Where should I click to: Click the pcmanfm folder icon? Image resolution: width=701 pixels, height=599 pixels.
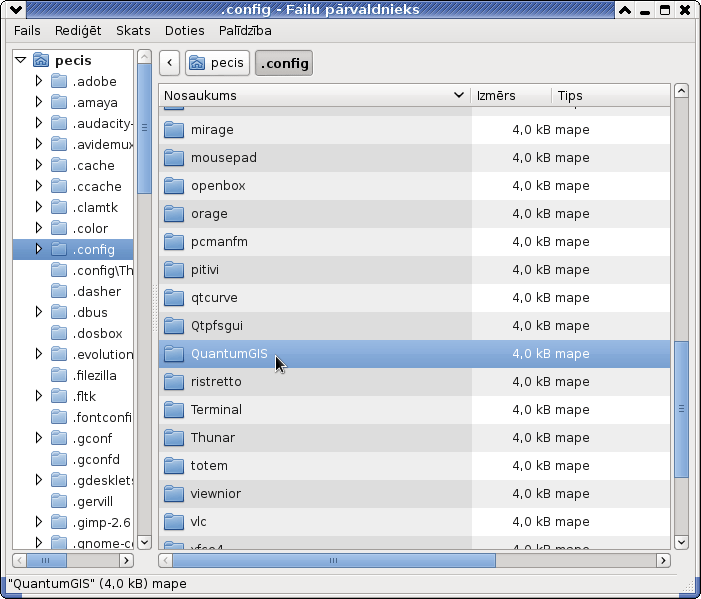click(x=174, y=242)
